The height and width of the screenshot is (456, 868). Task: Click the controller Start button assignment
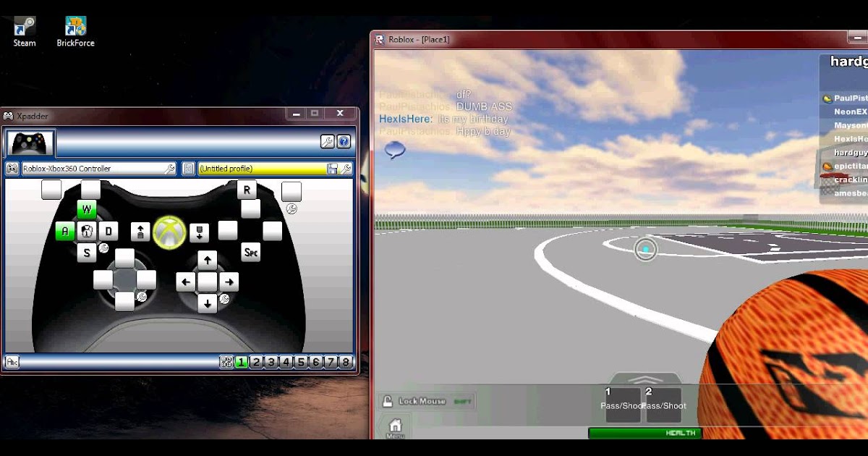pyautogui.click(x=199, y=232)
